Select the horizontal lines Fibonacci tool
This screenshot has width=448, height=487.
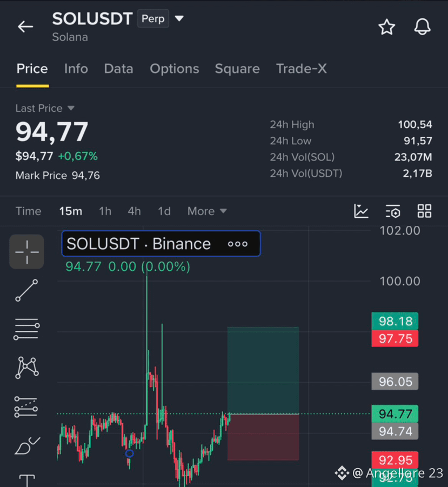pyautogui.click(x=26, y=329)
